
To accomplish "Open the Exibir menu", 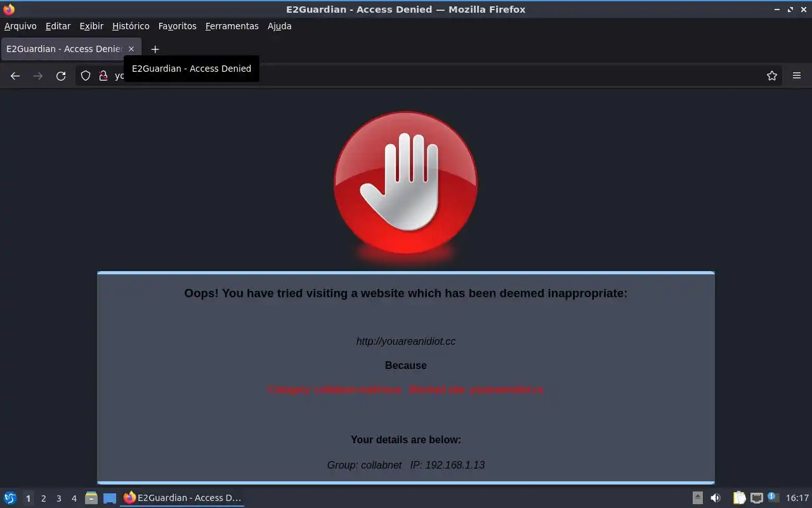I will 91,26.
